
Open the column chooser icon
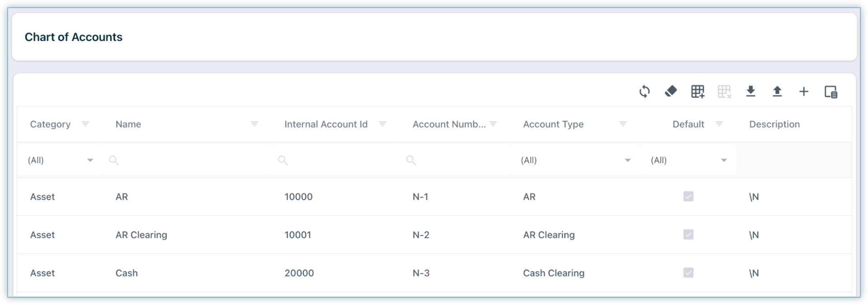pyautogui.click(x=831, y=92)
